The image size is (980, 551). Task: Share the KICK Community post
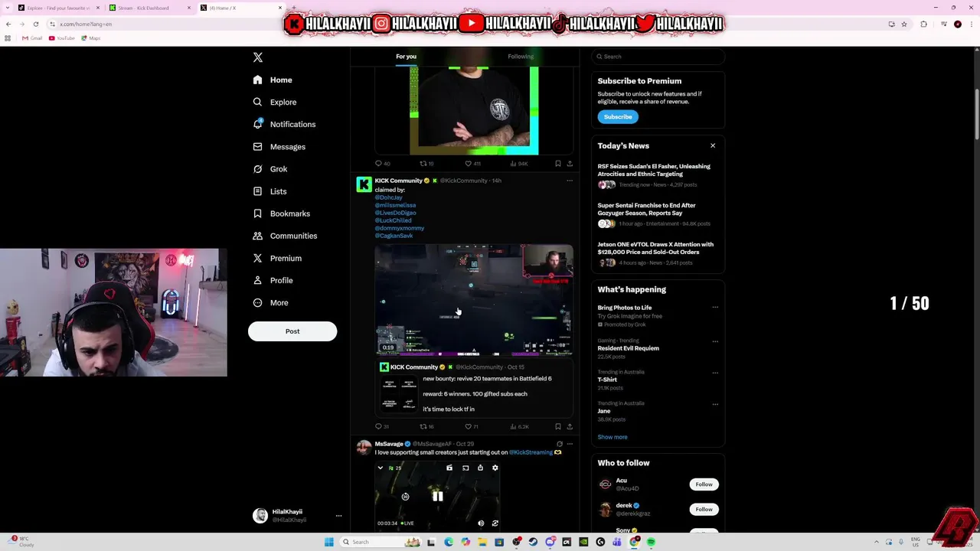570,426
